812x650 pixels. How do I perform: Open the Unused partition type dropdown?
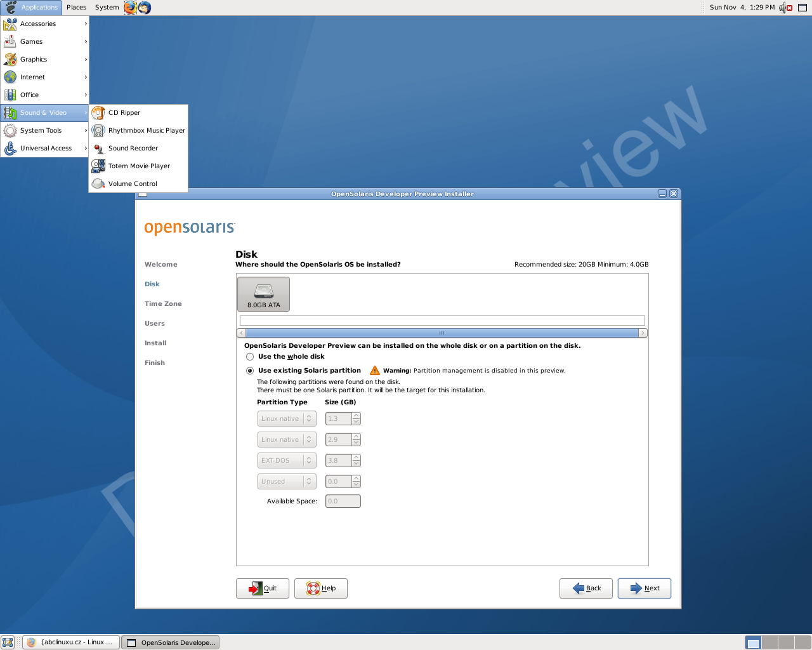pyautogui.click(x=287, y=482)
